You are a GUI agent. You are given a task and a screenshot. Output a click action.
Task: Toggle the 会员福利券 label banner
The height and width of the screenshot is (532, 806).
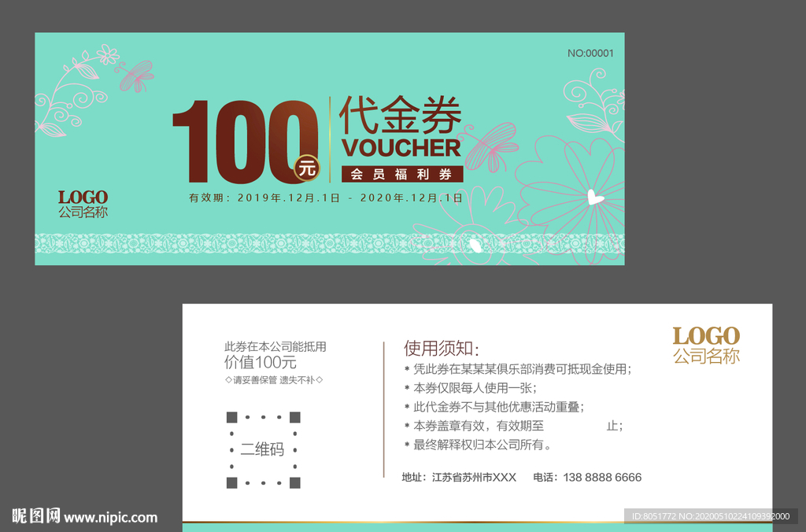(x=401, y=175)
